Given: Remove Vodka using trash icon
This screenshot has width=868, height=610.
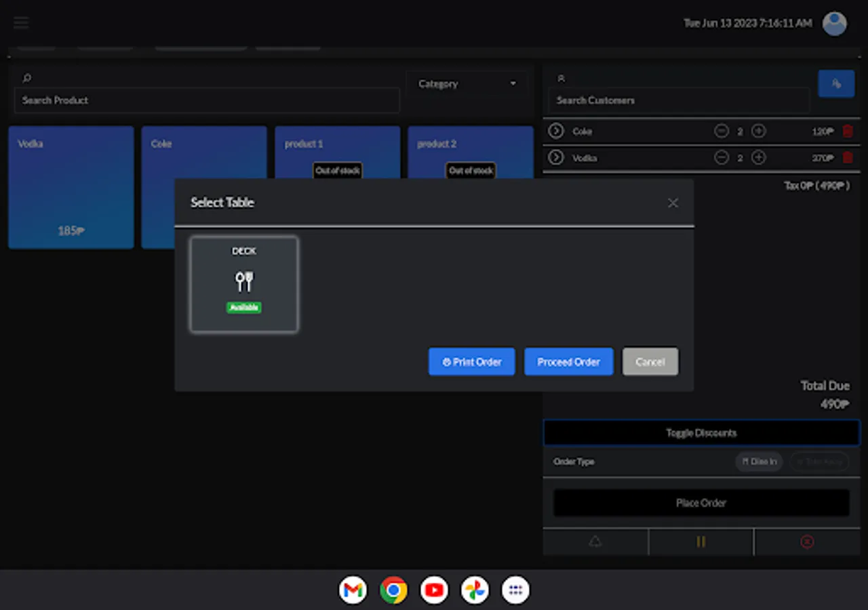Looking at the screenshot, I should 848,158.
